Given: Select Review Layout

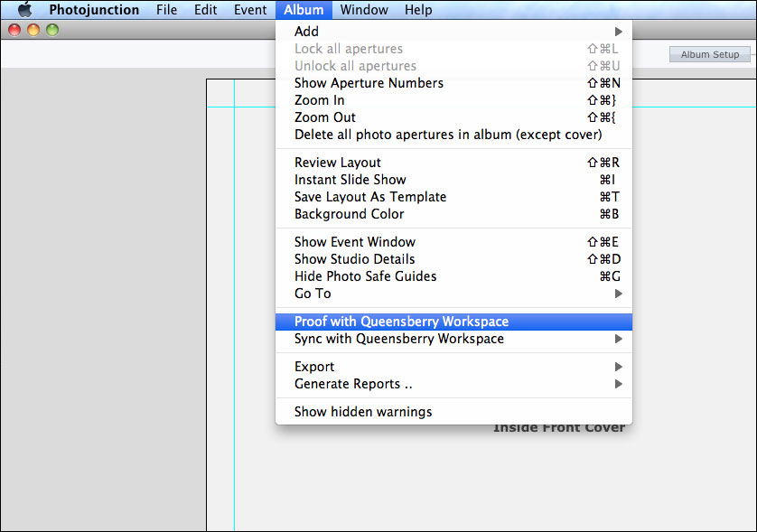Looking at the screenshot, I should point(453,163).
